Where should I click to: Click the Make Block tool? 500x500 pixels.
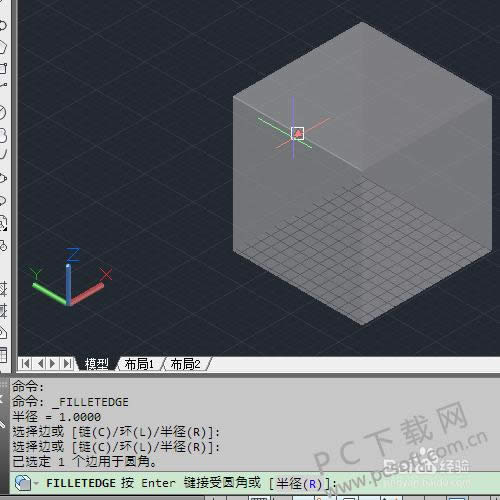[3, 246]
